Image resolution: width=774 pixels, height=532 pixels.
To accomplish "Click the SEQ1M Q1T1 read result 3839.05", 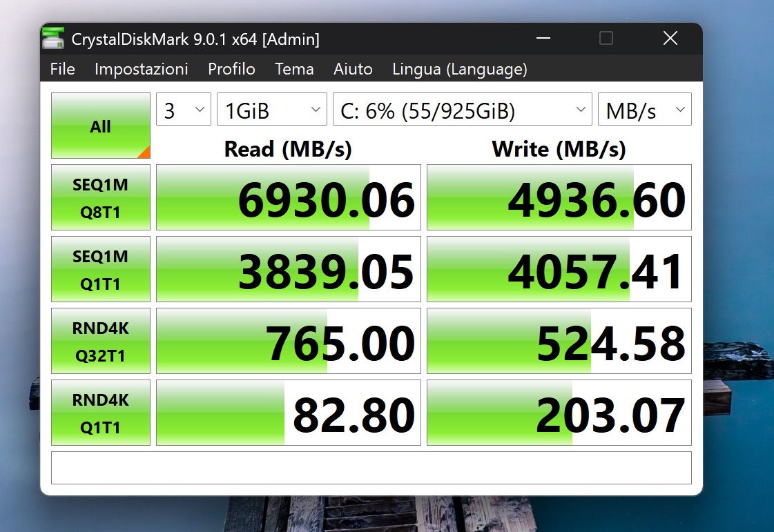I will point(289,269).
